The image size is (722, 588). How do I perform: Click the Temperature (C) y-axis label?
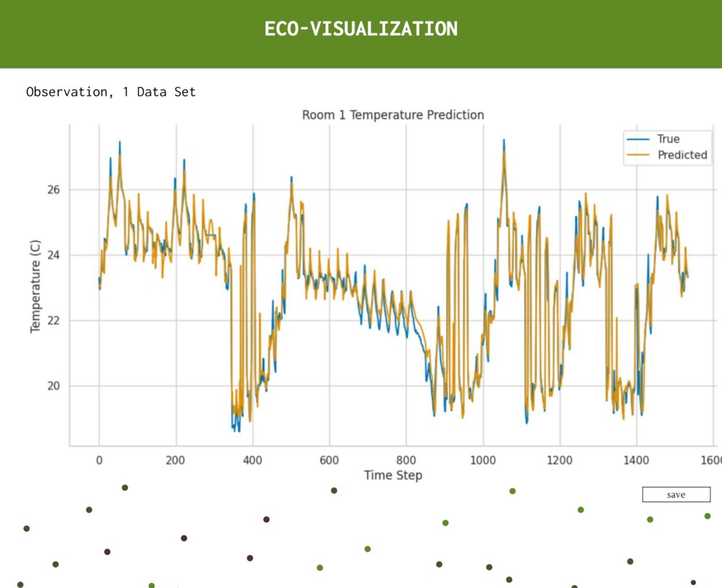point(35,286)
